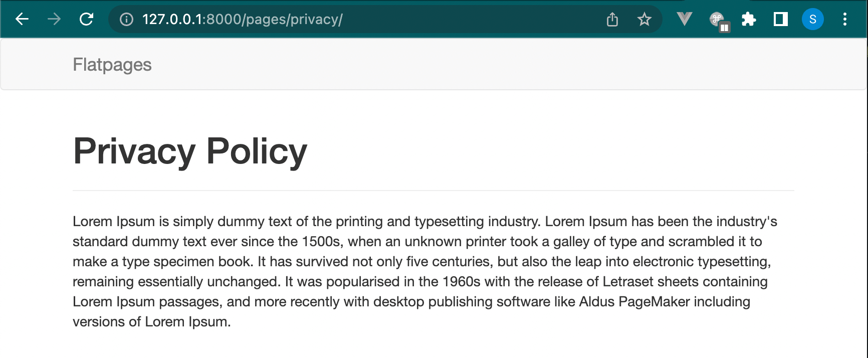Click the words 'Aldus PageMaker' in paragraph
The width and height of the screenshot is (868, 358).
point(634,302)
